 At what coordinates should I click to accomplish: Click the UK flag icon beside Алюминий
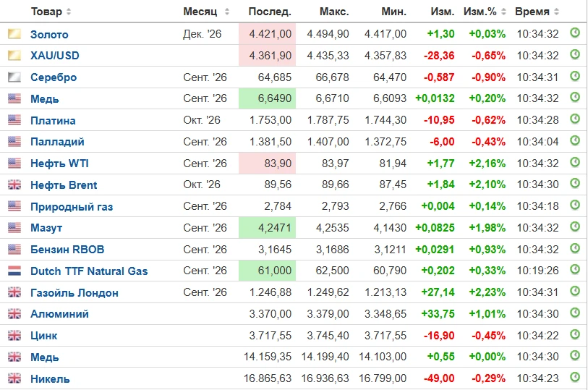click(14, 314)
